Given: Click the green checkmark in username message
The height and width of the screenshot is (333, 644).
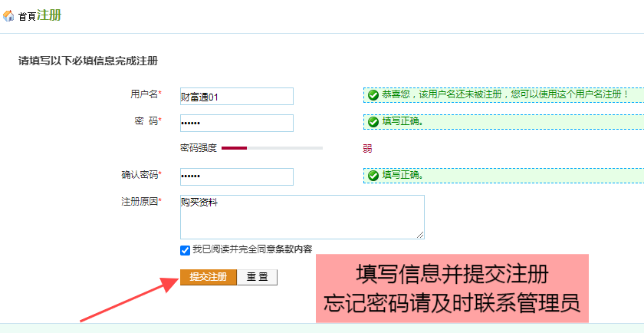Looking at the screenshot, I should [373, 94].
